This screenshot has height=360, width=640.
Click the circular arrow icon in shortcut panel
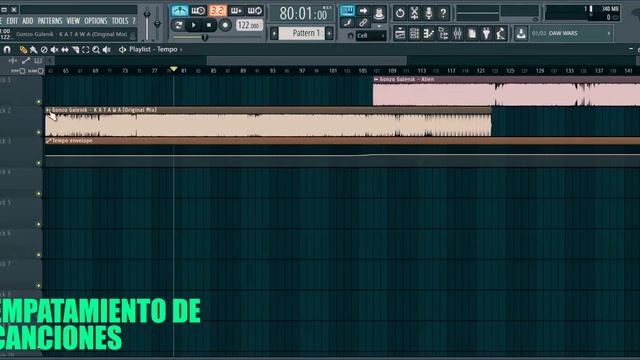pos(400,13)
